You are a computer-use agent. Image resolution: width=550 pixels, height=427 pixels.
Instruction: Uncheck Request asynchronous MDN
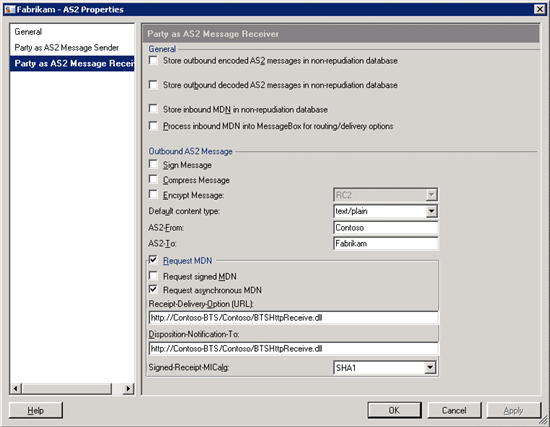click(x=153, y=289)
